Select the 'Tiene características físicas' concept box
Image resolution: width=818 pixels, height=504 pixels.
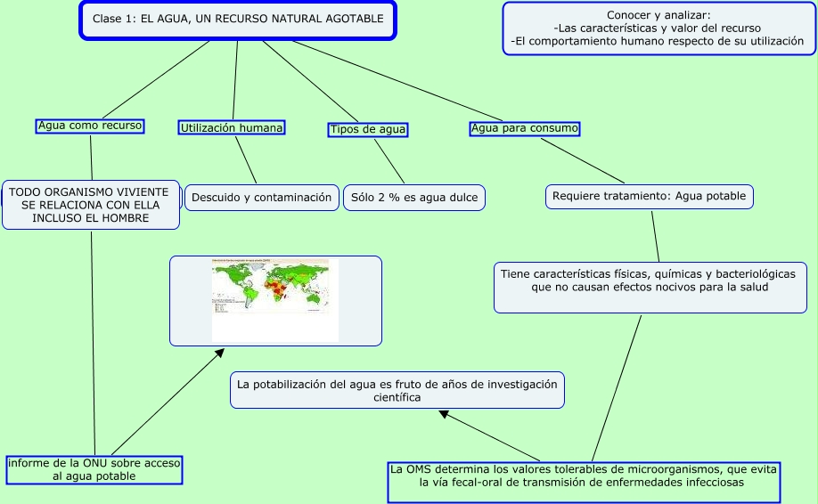click(x=648, y=280)
